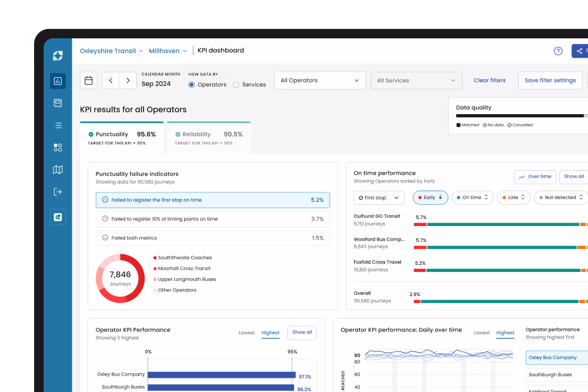Click the Punctuality green check icon
This screenshot has width=588, height=392.
coord(91,134)
